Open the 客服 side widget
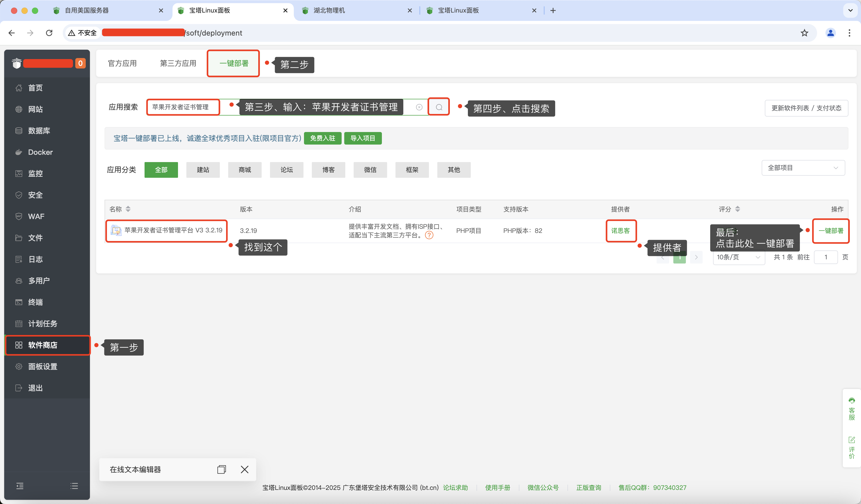The height and width of the screenshot is (504, 861). coord(852,409)
